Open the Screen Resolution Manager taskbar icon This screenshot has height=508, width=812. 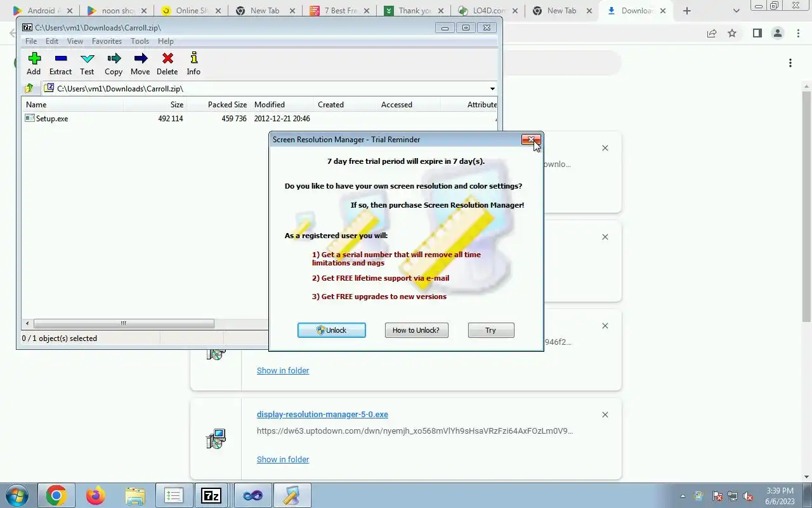coord(291,495)
